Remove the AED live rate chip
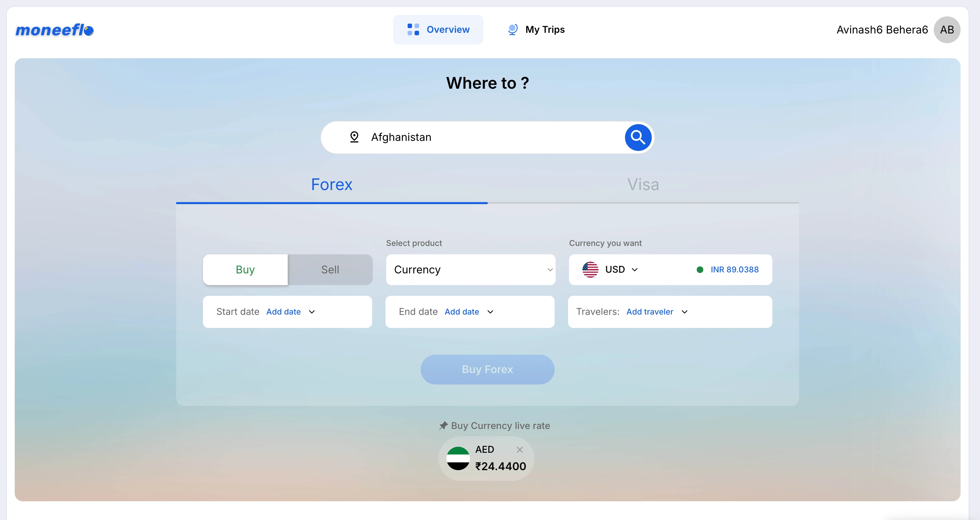Image resolution: width=980 pixels, height=520 pixels. coord(520,450)
